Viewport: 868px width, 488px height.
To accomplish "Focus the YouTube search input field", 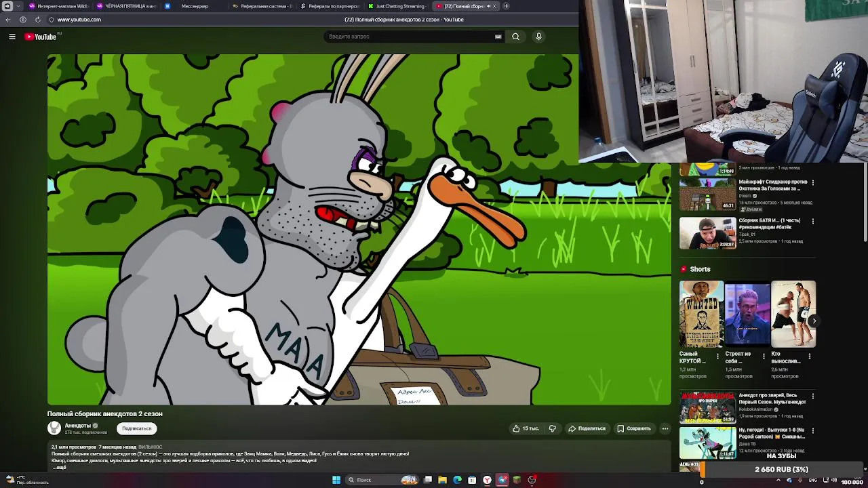I will 410,37.
